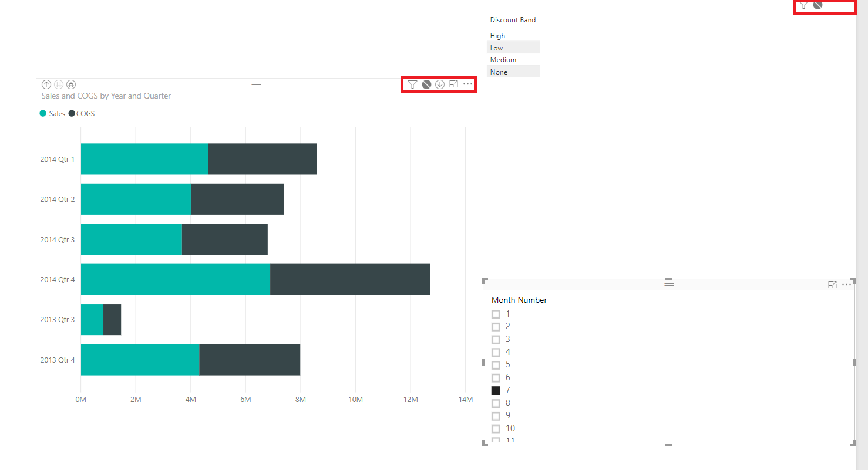Set Discount Band table interaction to Filter
This screenshot has width=868, height=470.
tap(804, 5)
